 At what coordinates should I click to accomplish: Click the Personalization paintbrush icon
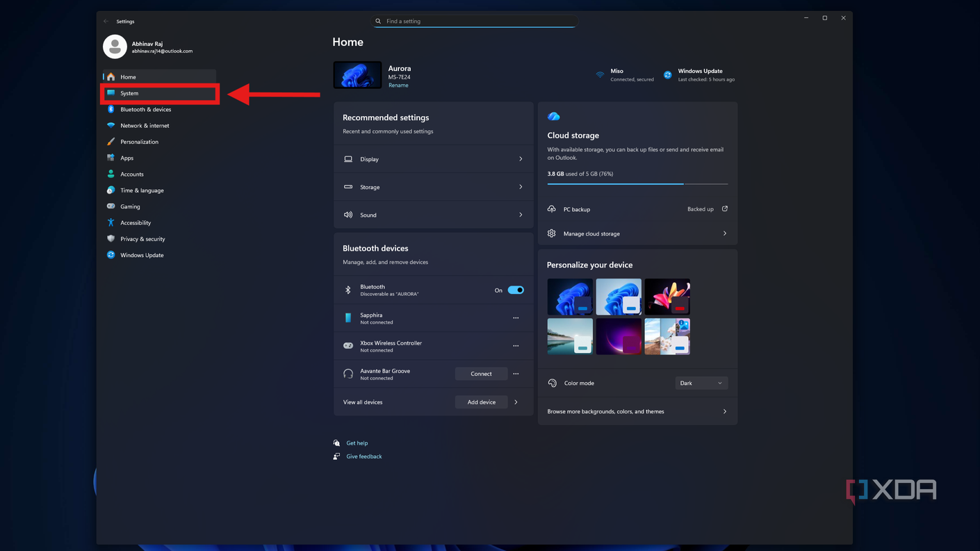(x=111, y=142)
